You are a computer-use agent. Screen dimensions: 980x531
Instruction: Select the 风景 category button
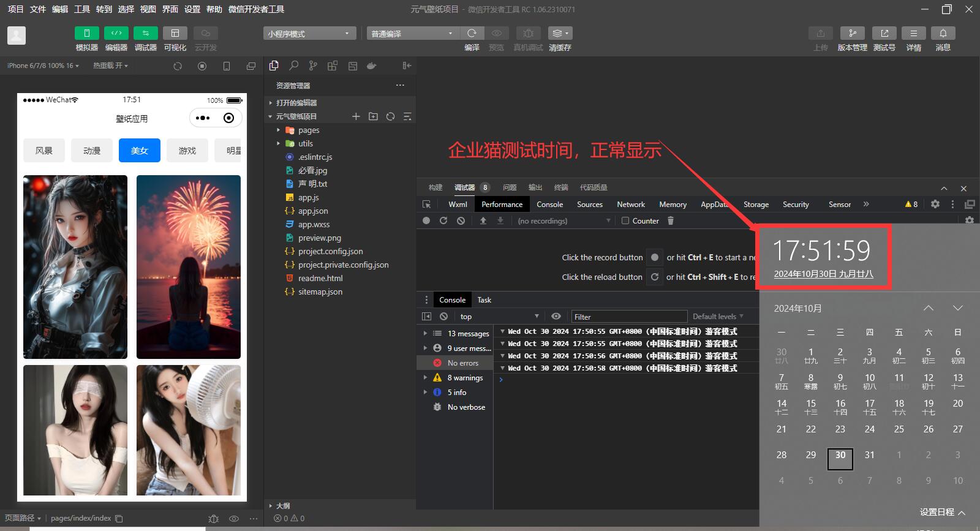[44, 151]
